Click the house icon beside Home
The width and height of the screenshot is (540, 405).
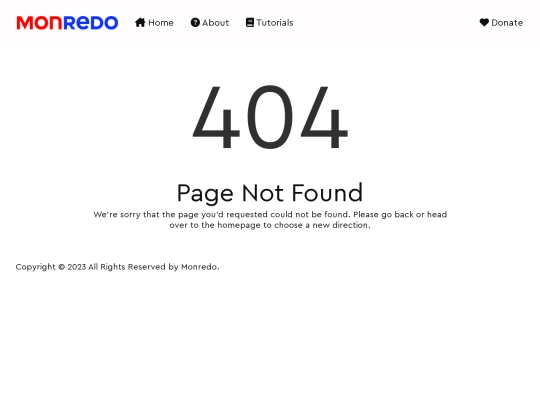coord(140,22)
